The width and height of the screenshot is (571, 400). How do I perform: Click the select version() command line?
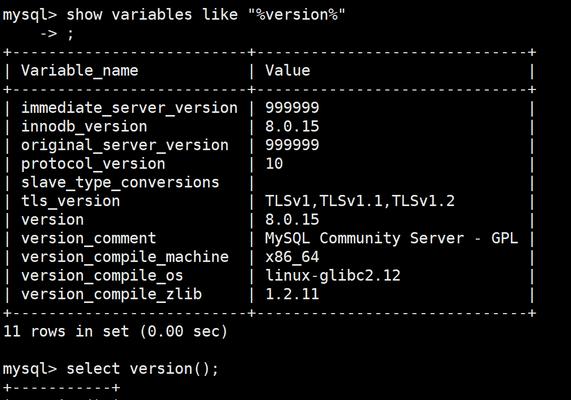(x=111, y=369)
